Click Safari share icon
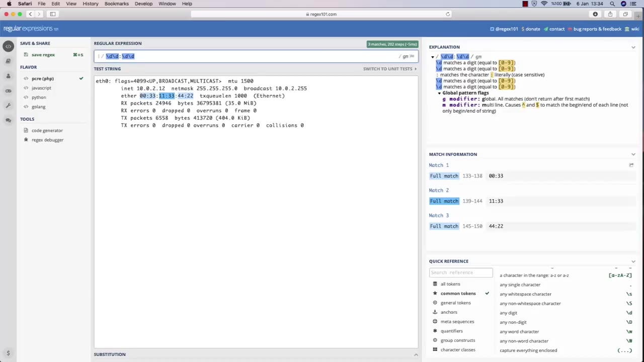644x362 pixels. [x=610, y=14]
